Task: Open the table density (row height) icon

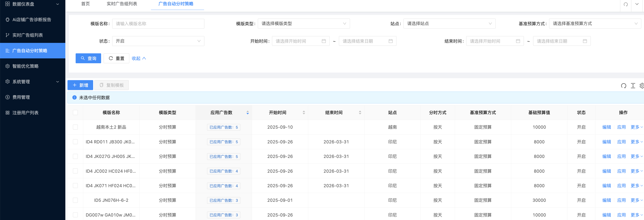Action: click(633, 86)
